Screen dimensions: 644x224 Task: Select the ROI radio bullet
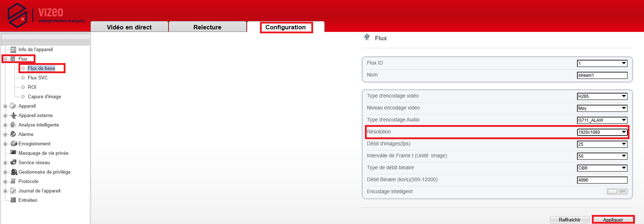coord(23,87)
